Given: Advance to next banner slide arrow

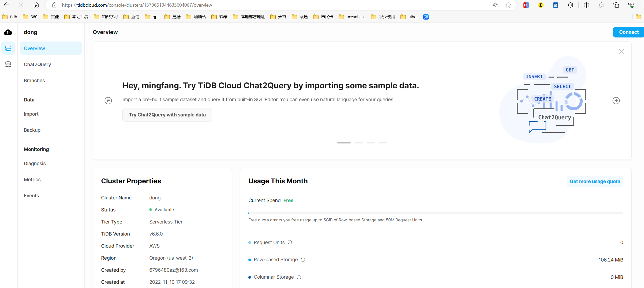Looking at the screenshot, I should click(616, 101).
